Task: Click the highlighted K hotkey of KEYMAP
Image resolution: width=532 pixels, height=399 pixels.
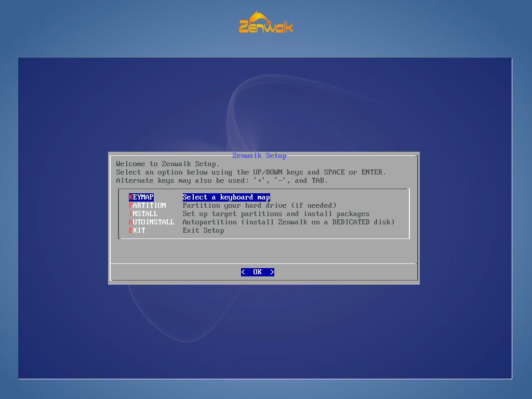Action: pos(130,197)
